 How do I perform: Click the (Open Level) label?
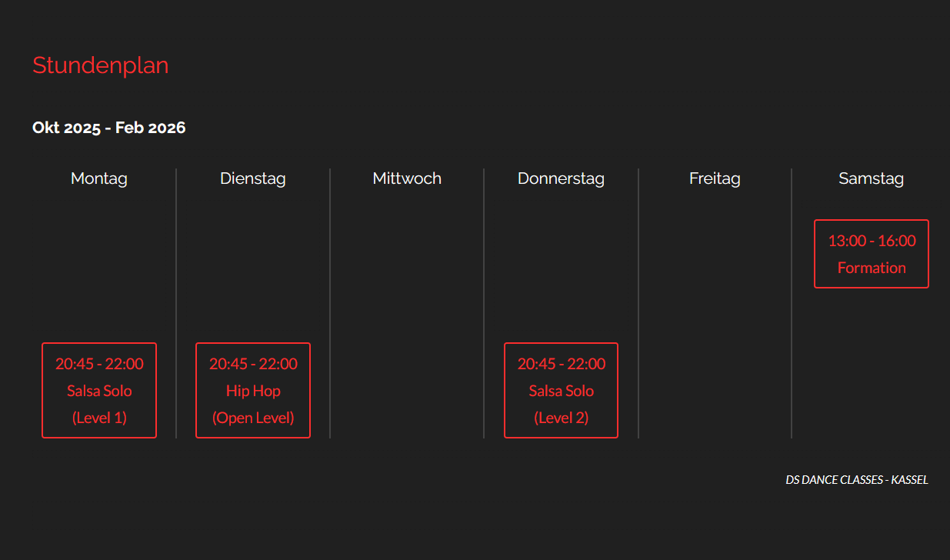coord(253,418)
